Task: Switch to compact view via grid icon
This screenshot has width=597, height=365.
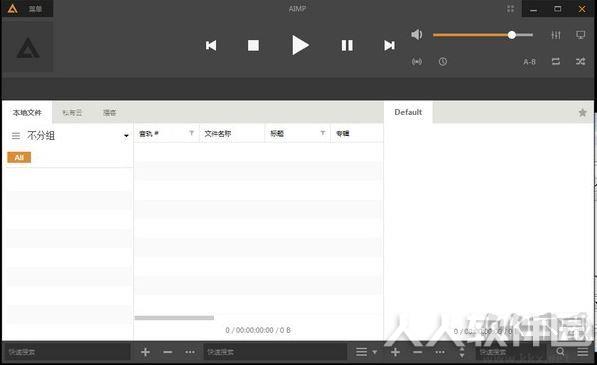Action: pos(511,9)
